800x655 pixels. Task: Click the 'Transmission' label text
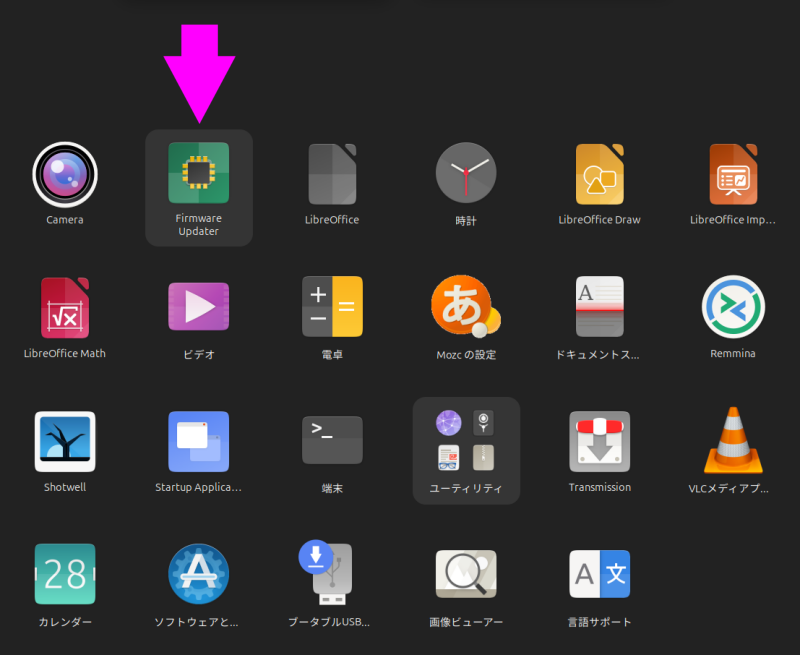599,487
